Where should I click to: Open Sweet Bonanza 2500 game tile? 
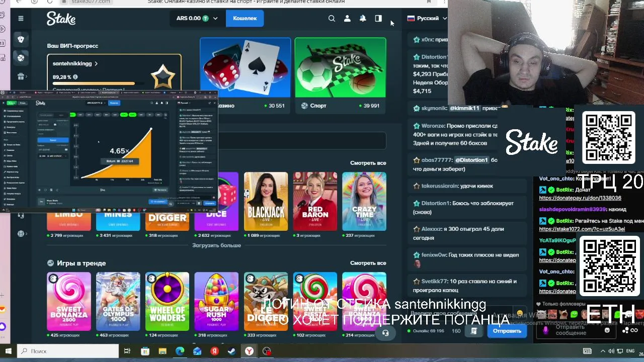click(x=69, y=302)
